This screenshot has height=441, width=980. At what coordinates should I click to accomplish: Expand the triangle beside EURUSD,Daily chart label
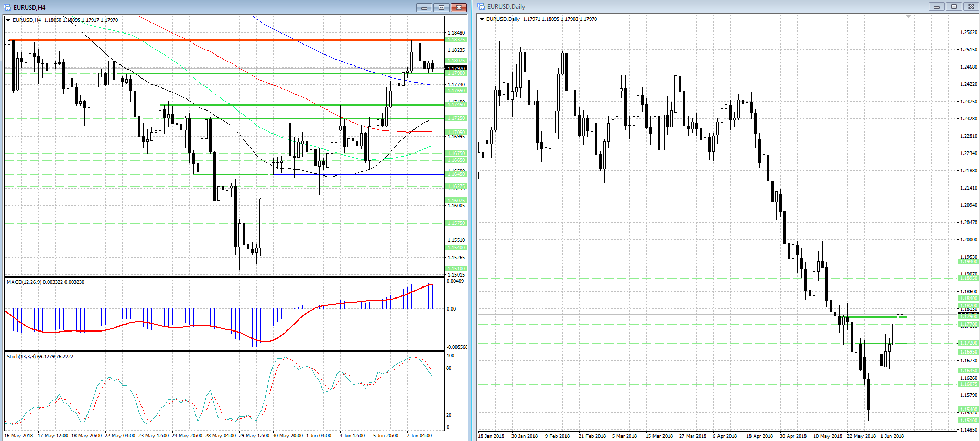(482, 19)
